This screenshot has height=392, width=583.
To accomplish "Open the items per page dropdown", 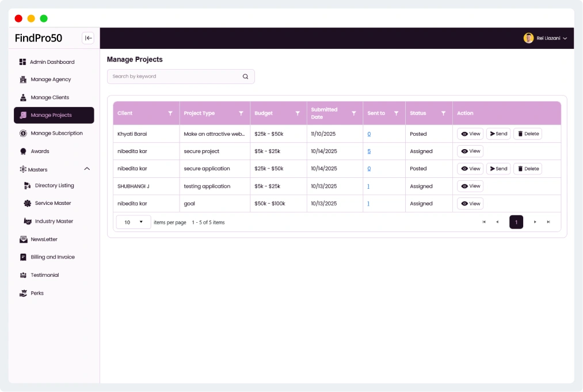I will click(x=134, y=222).
